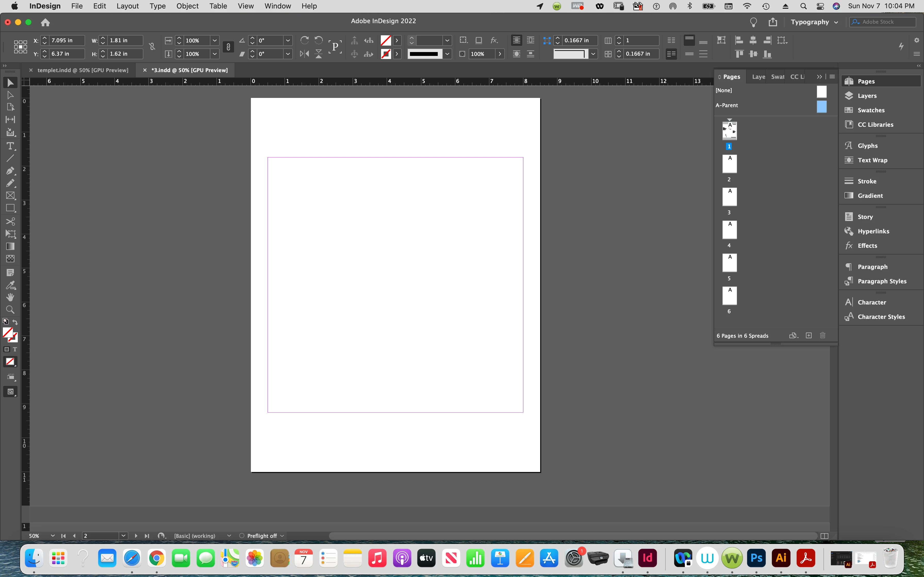The height and width of the screenshot is (577, 924).
Task: Toggle constrain proportions for scaling link
Action: pos(228,47)
